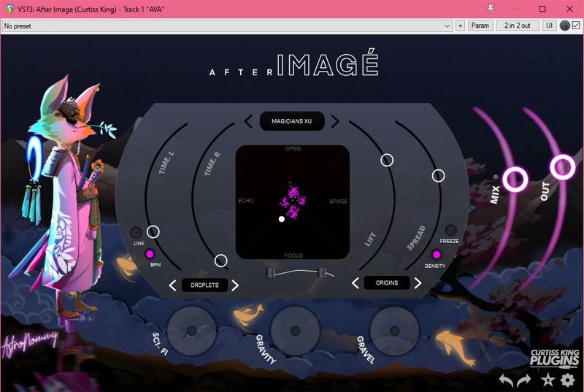The image size is (584, 392).
Task: Click the Gravity knob
Action: (294, 331)
